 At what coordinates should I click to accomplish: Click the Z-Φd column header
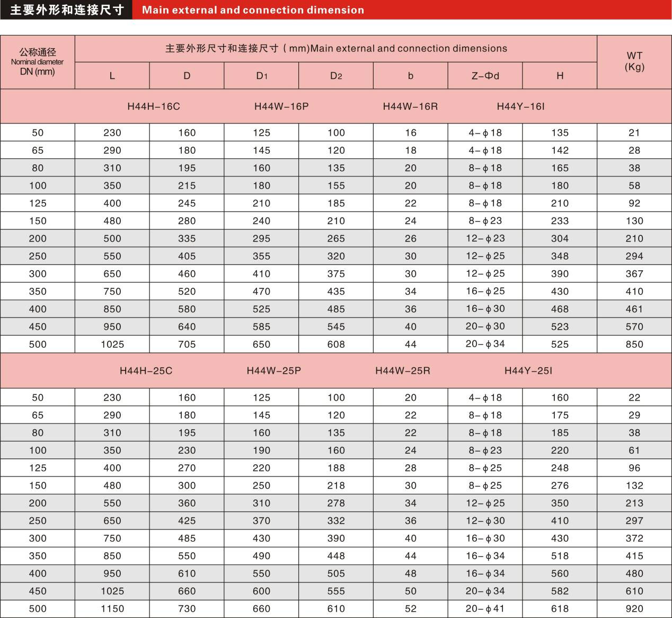[x=485, y=76]
